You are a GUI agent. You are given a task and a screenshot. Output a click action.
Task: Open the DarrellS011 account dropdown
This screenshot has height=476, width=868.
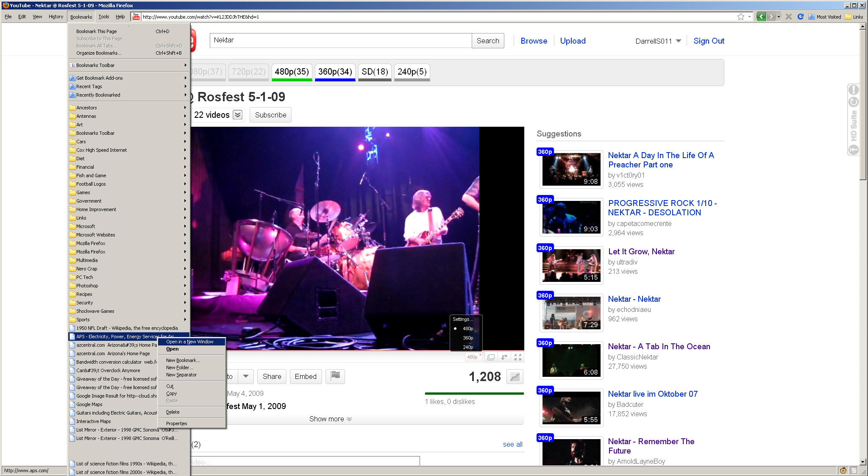(x=678, y=41)
